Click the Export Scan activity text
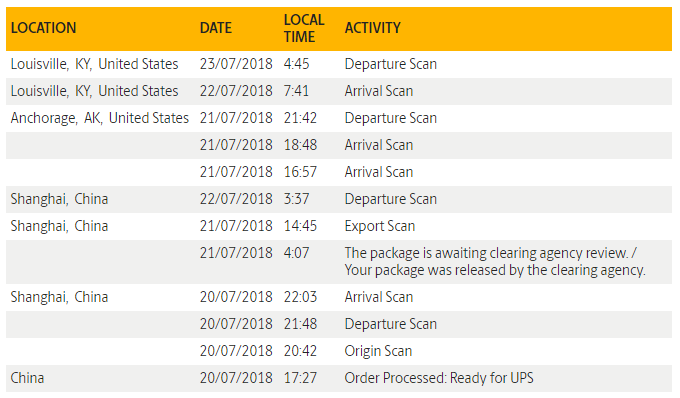 pyautogui.click(x=380, y=226)
